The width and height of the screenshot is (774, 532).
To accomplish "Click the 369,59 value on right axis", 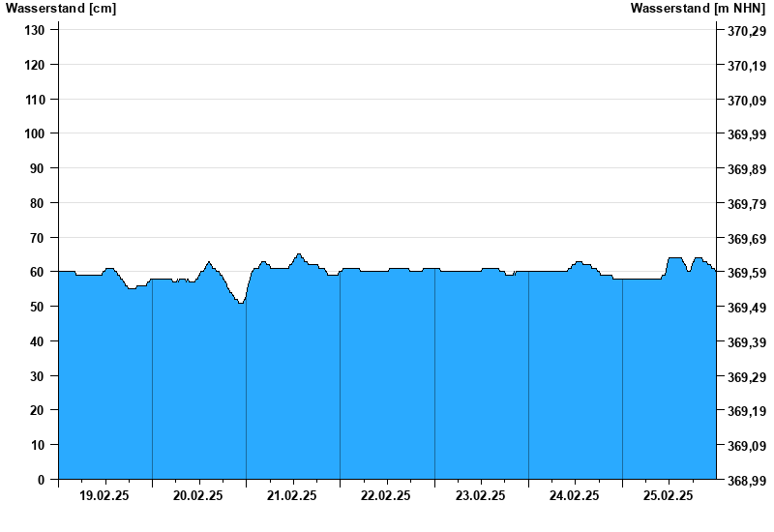I will (x=747, y=273).
